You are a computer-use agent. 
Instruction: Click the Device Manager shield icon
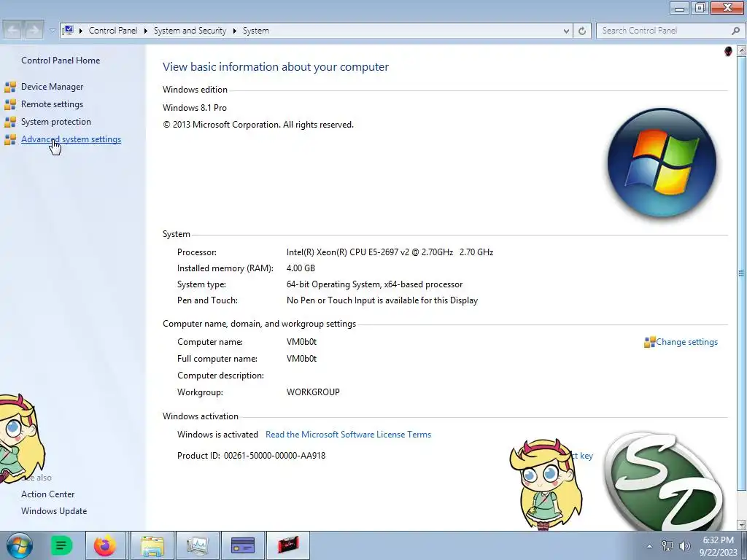coord(10,87)
